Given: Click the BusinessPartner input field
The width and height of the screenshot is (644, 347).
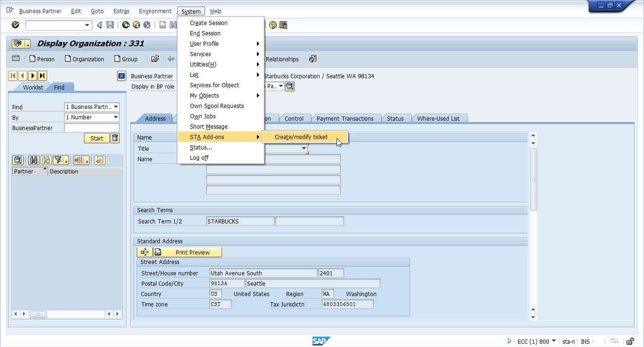Looking at the screenshot, I should 92,128.
